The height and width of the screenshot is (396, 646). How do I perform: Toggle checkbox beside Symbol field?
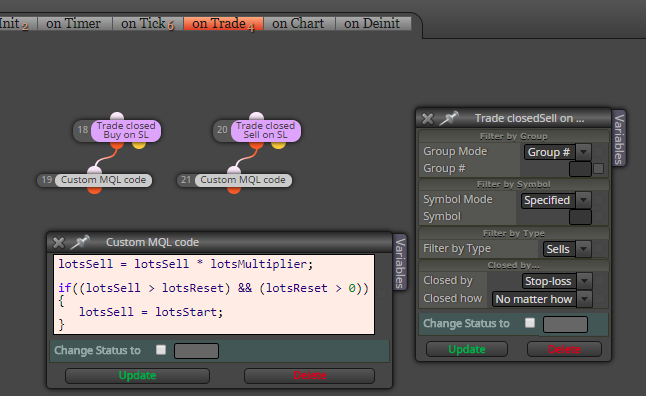[x=599, y=217]
